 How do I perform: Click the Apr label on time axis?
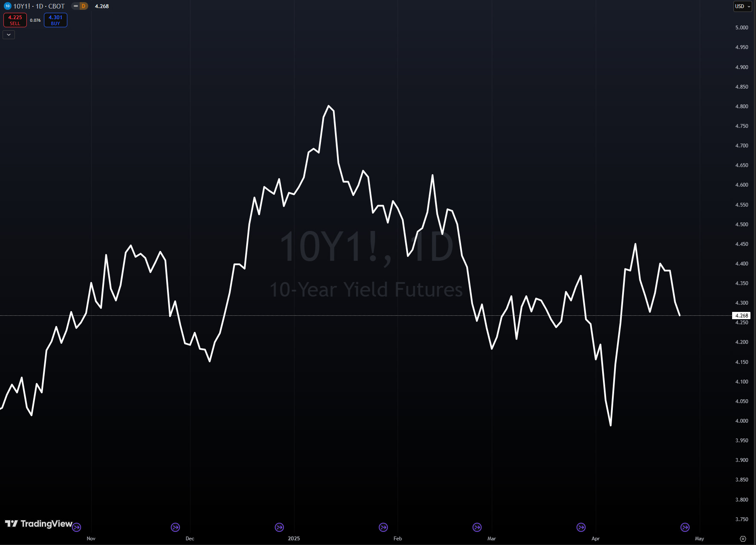pos(596,539)
